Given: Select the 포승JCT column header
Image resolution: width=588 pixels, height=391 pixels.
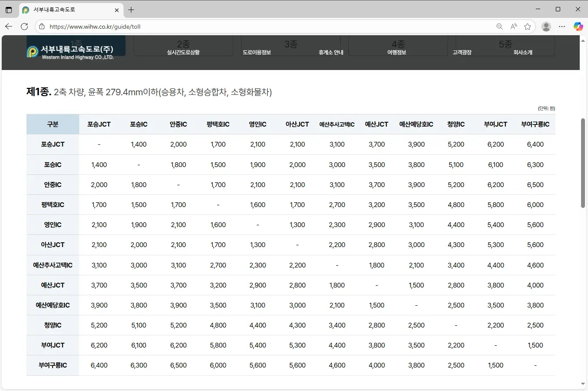Looking at the screenshot, I should pos(99,124).
